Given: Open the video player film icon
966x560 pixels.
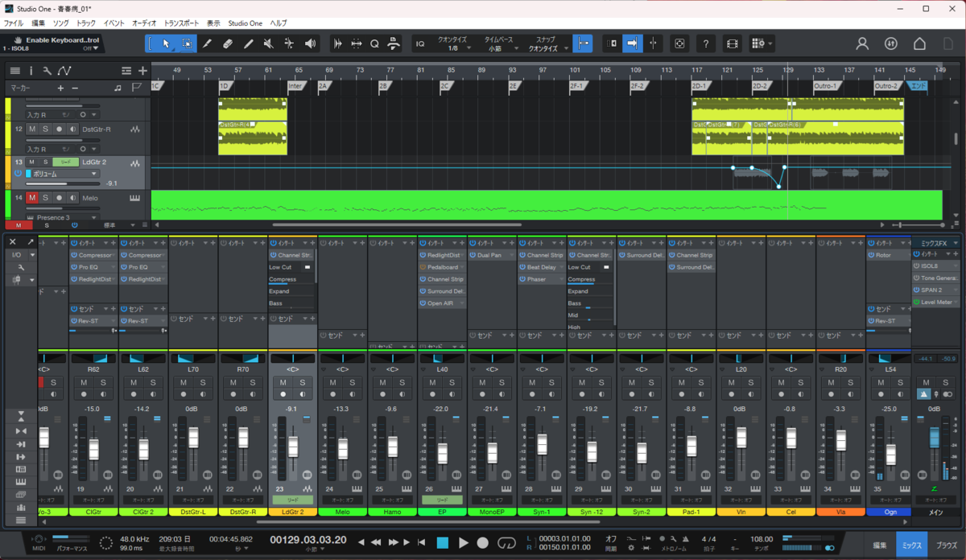Looking at the screenshot, I should pyautogui.click(x=732, y=43).
